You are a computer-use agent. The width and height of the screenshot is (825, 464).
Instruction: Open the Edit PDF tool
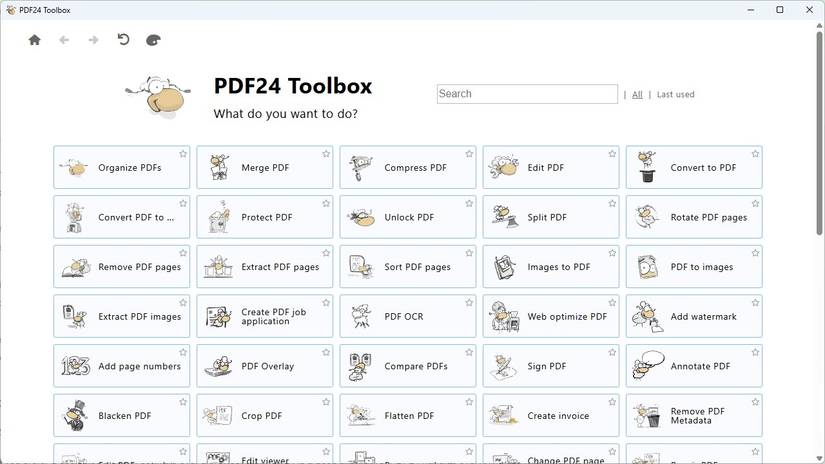[551, 167]
